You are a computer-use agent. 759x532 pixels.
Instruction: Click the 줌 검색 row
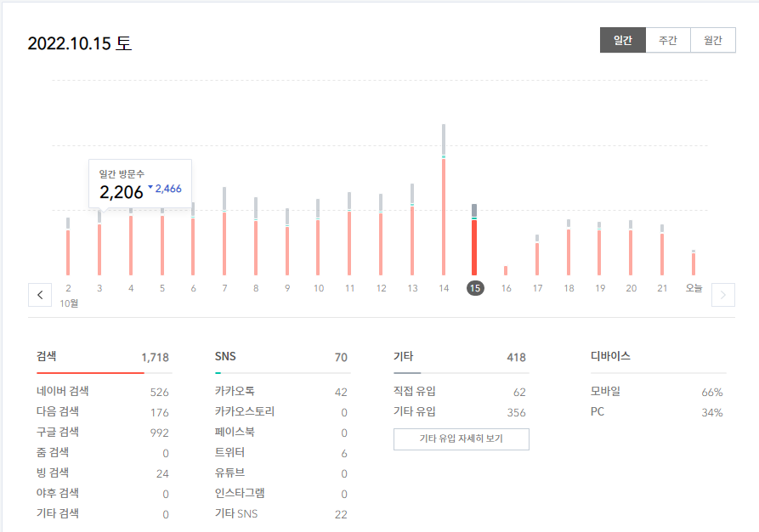tap(103, 452)
